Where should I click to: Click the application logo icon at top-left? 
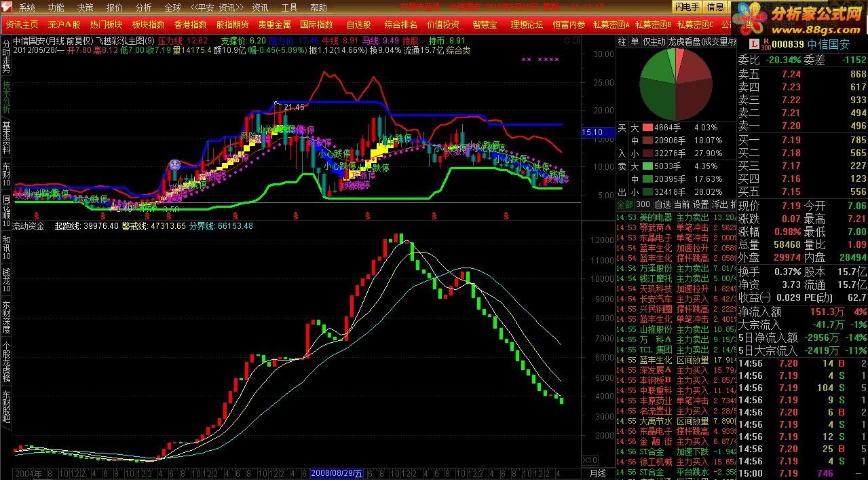[x=7, y=7]
